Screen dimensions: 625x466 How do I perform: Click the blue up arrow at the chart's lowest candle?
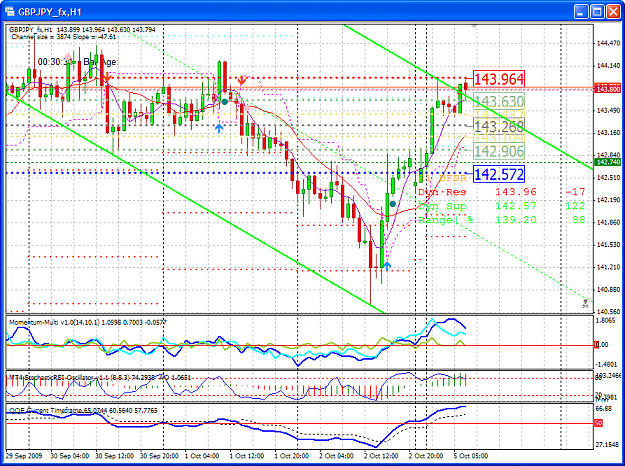point(386,266)
